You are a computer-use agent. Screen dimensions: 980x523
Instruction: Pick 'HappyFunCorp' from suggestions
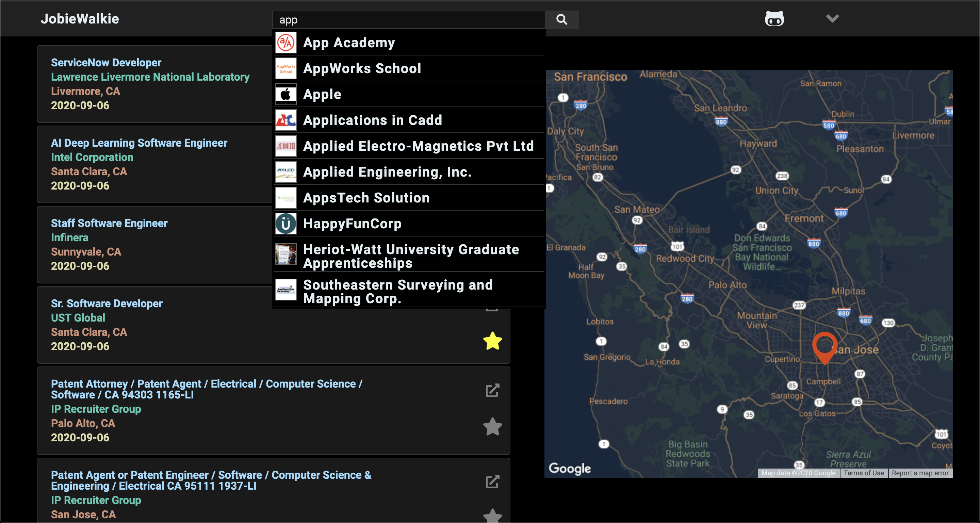[x=409, y=224]
